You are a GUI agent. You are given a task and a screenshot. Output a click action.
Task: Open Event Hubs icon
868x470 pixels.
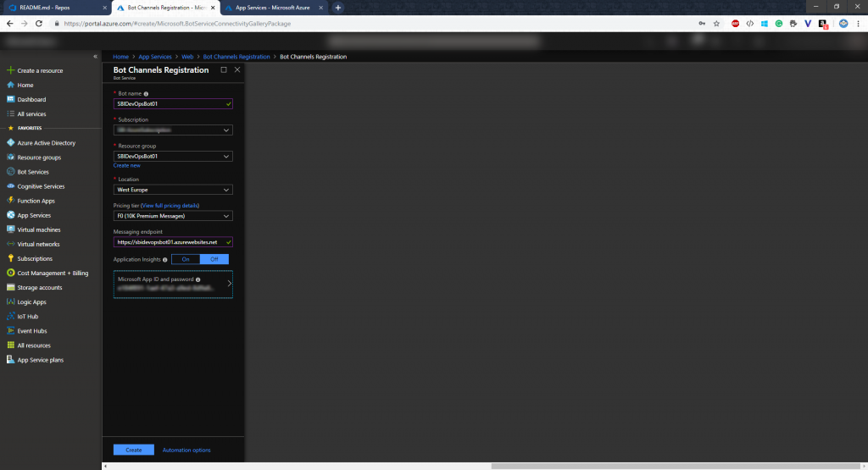(10, 330)
